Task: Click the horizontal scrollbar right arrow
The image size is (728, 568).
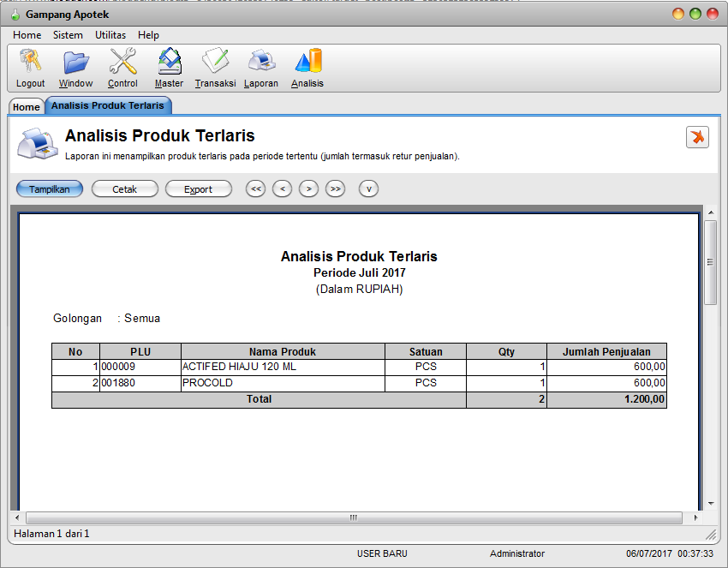Action: coord(695,517)
